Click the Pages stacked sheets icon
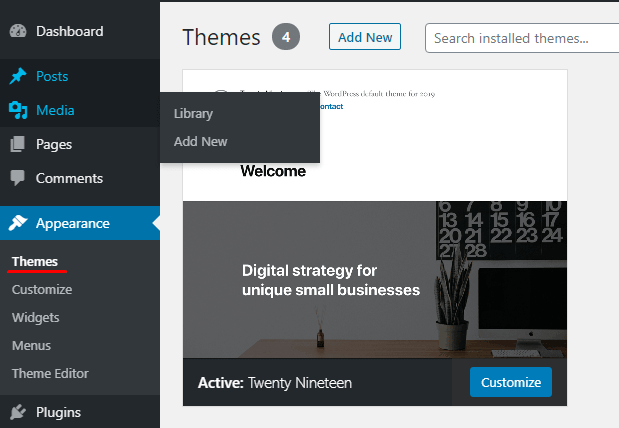Viewport: 619px width, 428px height. click(x=18, y=144)
